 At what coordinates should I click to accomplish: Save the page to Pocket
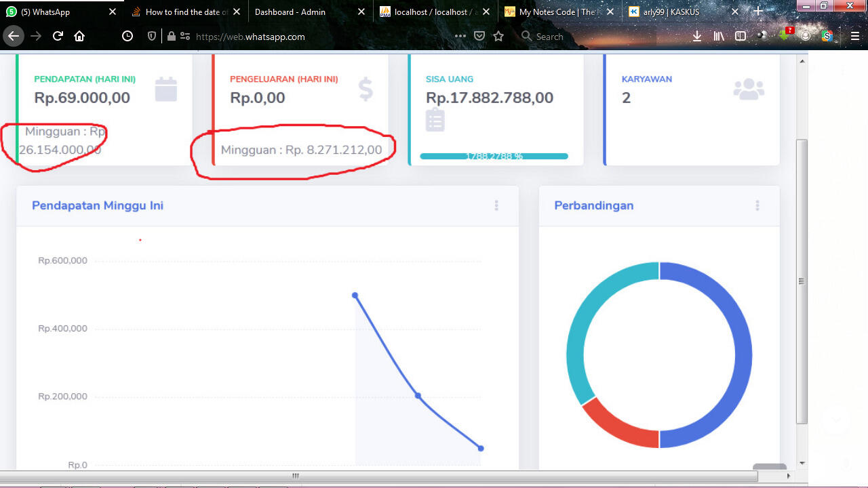[x=479, y=35]
